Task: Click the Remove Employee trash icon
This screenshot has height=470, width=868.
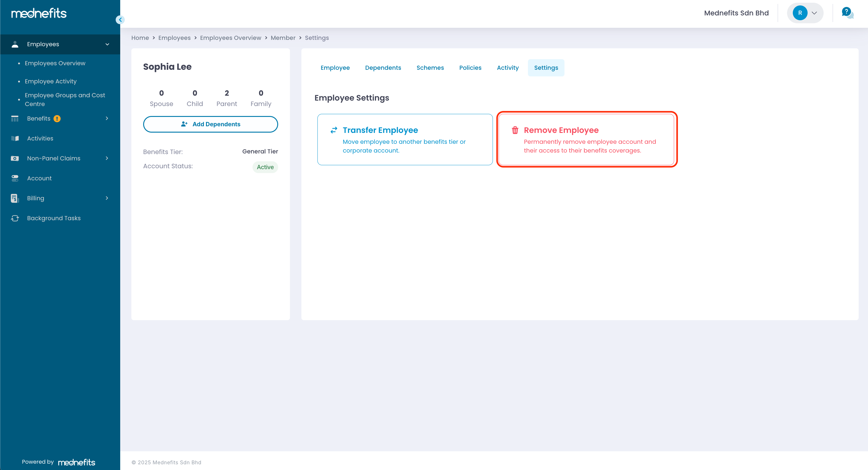Action: 515,130
